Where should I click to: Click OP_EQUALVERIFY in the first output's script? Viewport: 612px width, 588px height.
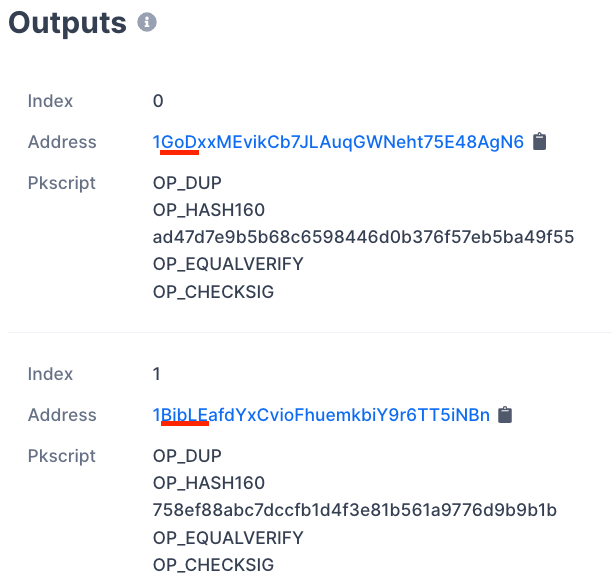click(228, 264)
